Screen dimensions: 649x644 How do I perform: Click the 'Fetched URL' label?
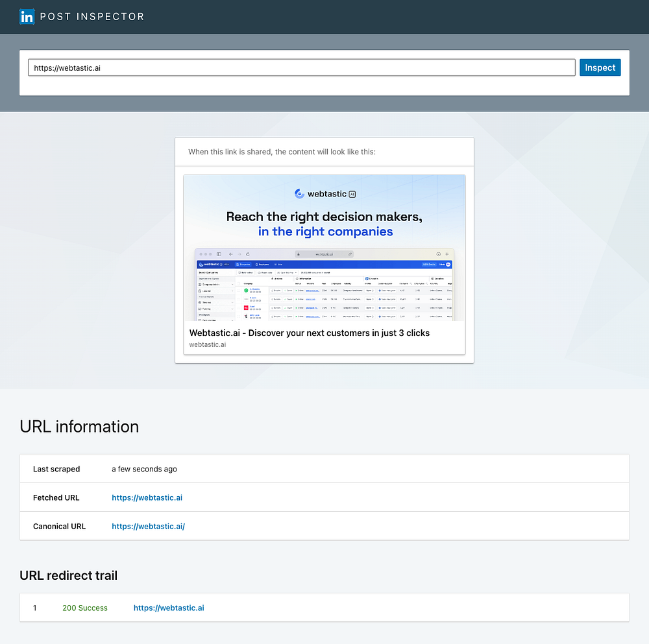[x=56, y=497]
